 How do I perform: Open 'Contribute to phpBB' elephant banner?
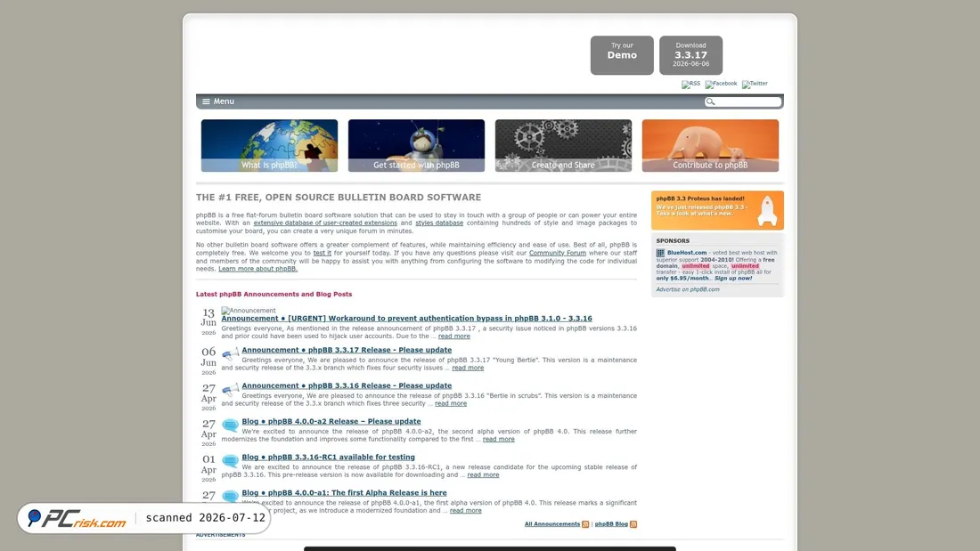[710, 146]
